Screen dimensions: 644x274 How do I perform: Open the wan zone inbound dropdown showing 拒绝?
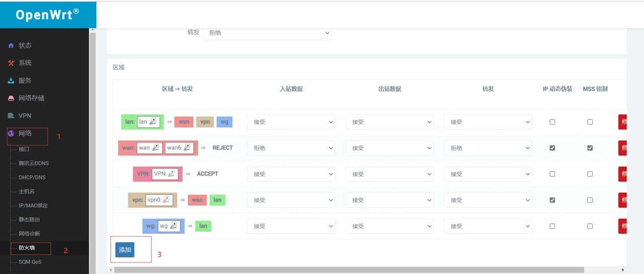pos(291,148)
